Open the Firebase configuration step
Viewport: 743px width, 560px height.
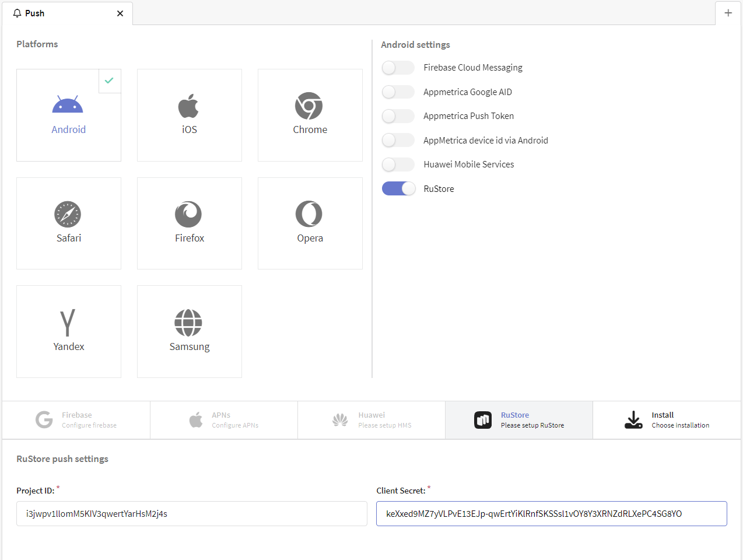(x=76, y=420)
